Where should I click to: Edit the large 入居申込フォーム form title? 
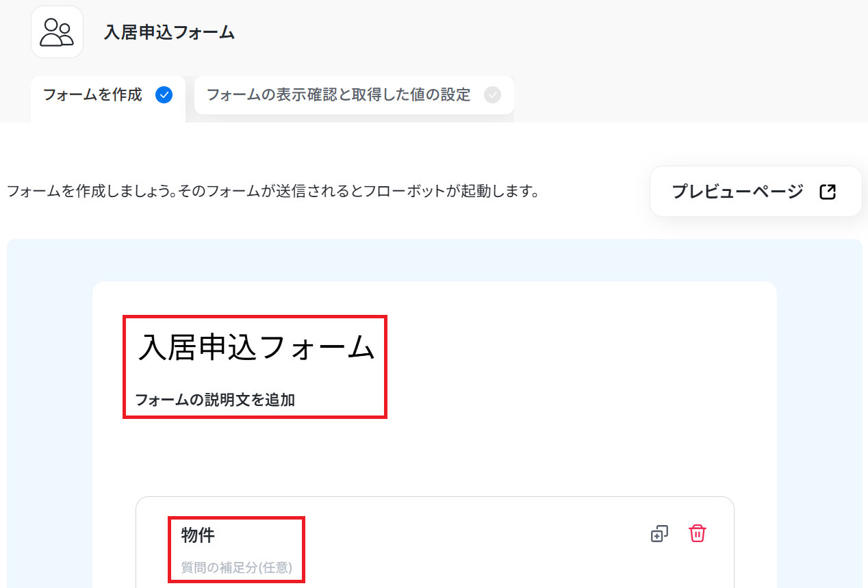(x=257, y=348)
